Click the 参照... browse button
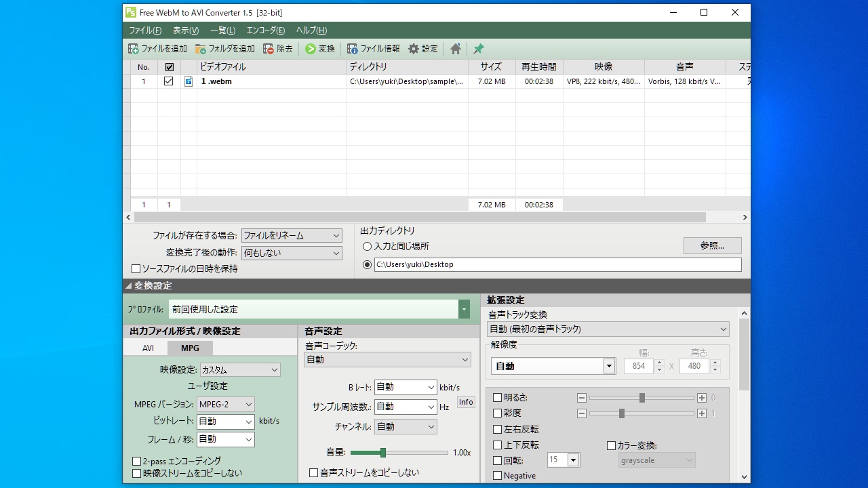 click(x=712, y=246)
